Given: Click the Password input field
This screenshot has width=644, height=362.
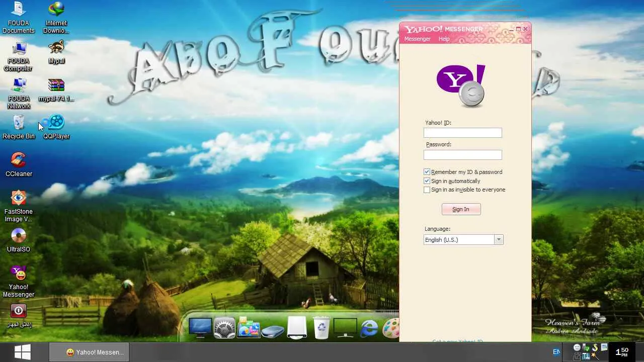Looking at the screenshot, I should (x=463, y=155).
